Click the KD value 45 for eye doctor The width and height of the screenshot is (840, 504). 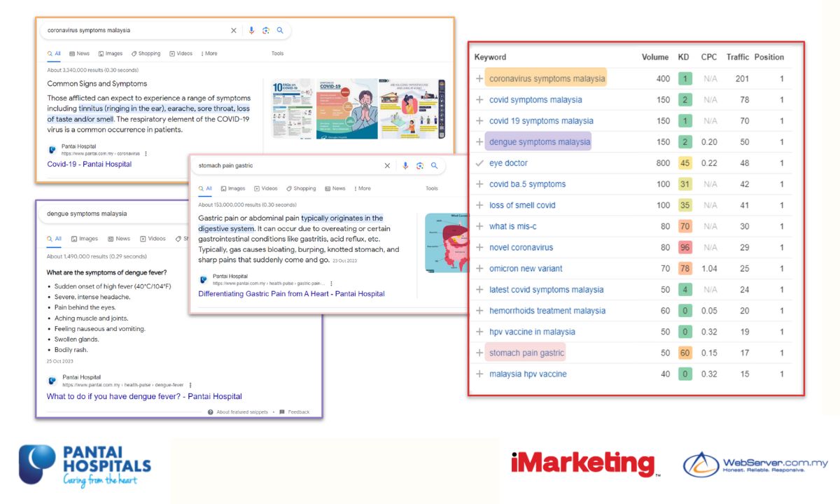click(x=685, y=163)
